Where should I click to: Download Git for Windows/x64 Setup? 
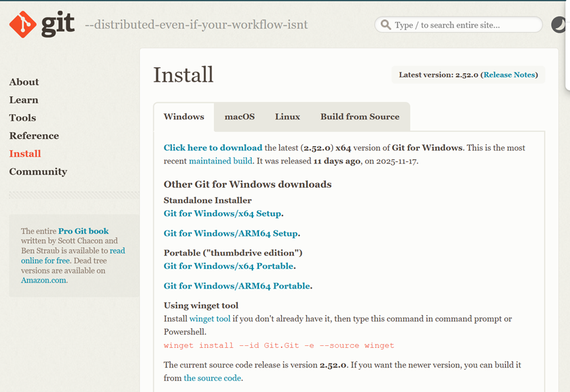(223, 213)
